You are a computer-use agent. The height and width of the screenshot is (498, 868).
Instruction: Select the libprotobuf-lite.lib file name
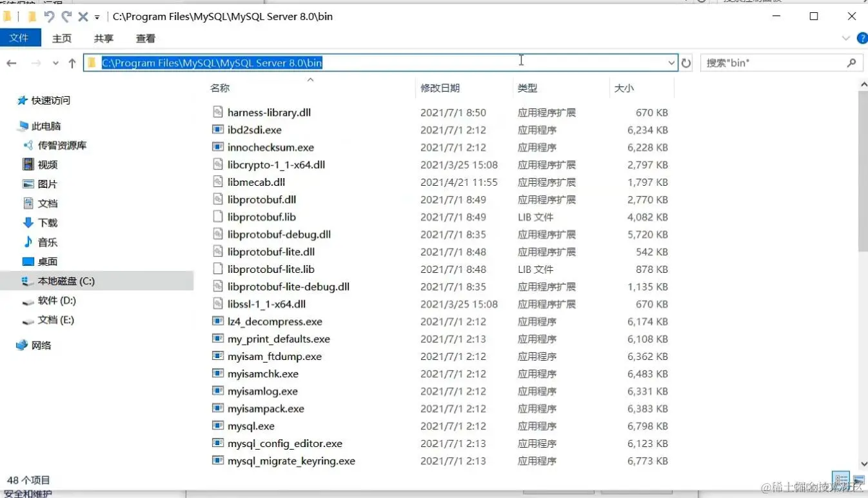click(271, 269)
